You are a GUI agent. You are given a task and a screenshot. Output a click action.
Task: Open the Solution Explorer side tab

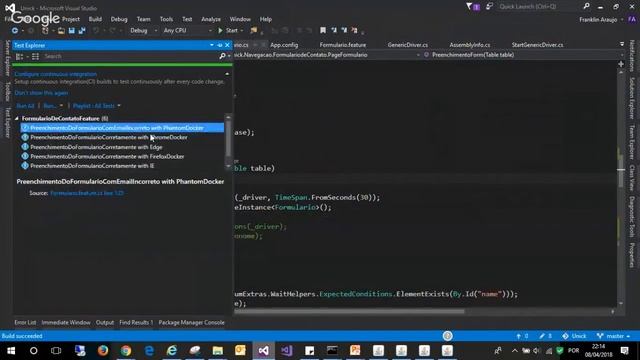[632, 98]
